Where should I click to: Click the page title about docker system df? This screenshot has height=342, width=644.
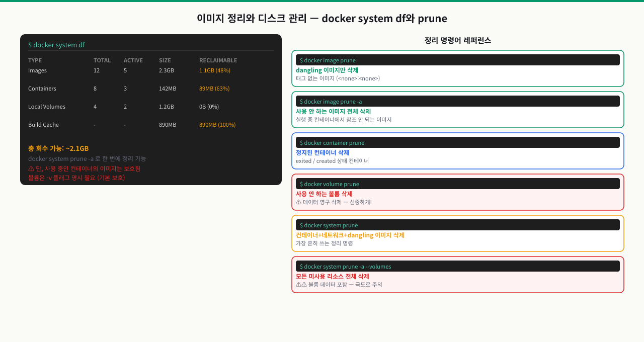322,19
